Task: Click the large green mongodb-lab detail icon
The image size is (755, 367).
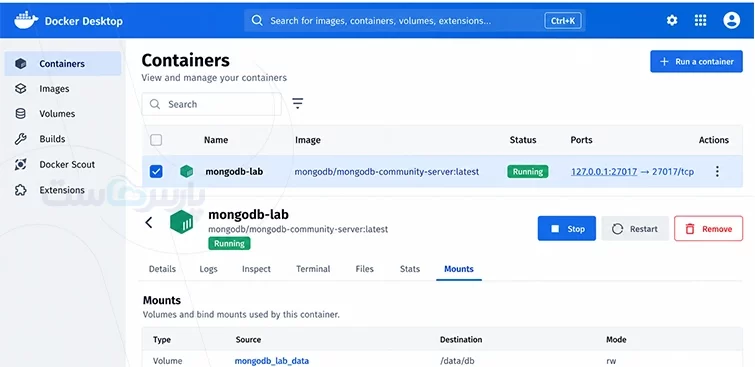Action: click(182, 222)
